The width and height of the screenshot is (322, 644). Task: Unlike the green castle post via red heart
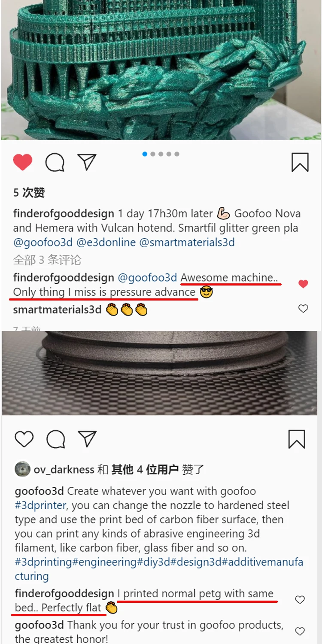(x=23, y=162)
